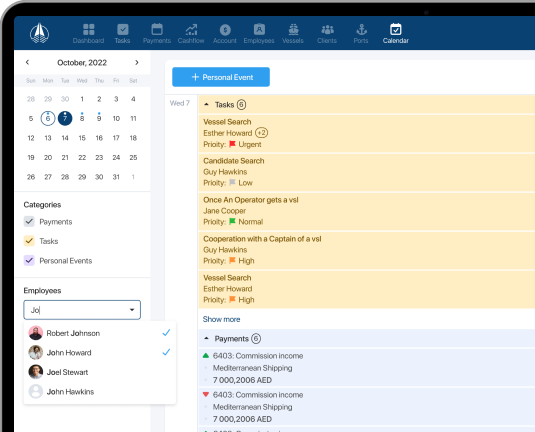Open the Clients section
The image size is (535, 432).
coord(327,33)
